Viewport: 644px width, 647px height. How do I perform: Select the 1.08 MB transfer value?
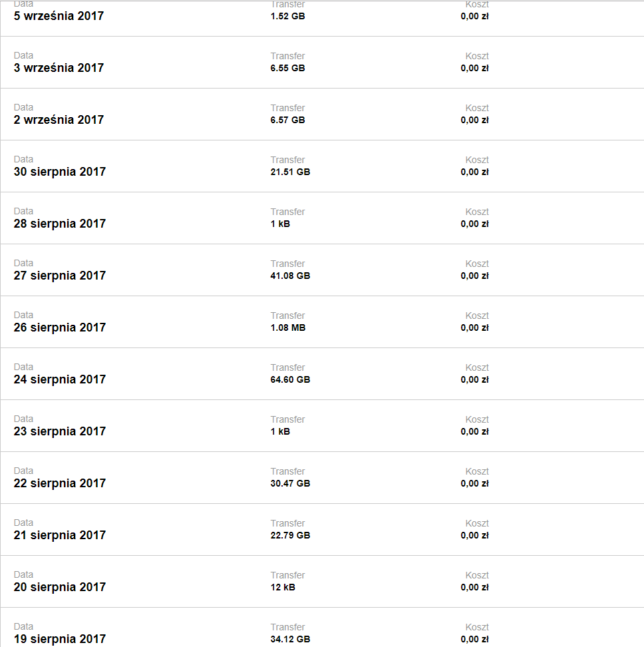[x=288, y=328]
